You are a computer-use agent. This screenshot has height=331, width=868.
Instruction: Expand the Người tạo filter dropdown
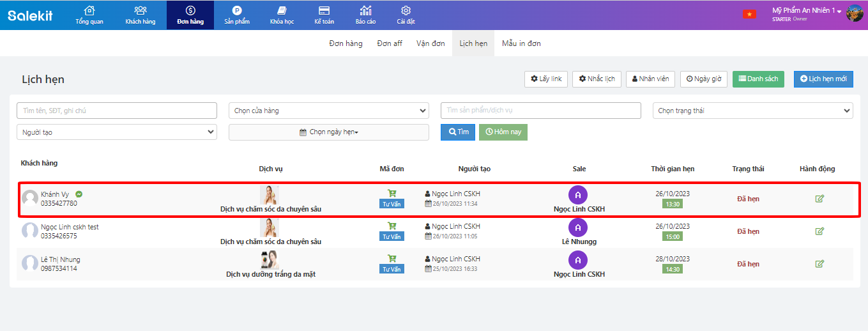tap(116, 132)
